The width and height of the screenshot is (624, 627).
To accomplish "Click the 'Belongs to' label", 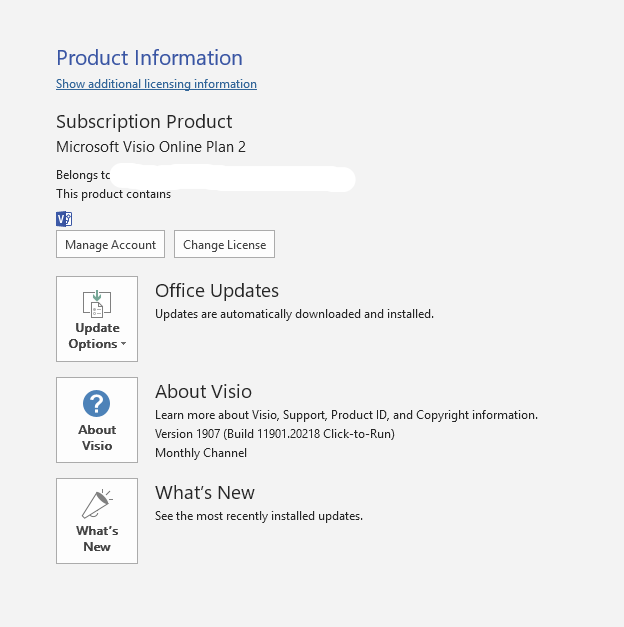I will point(83,175).
